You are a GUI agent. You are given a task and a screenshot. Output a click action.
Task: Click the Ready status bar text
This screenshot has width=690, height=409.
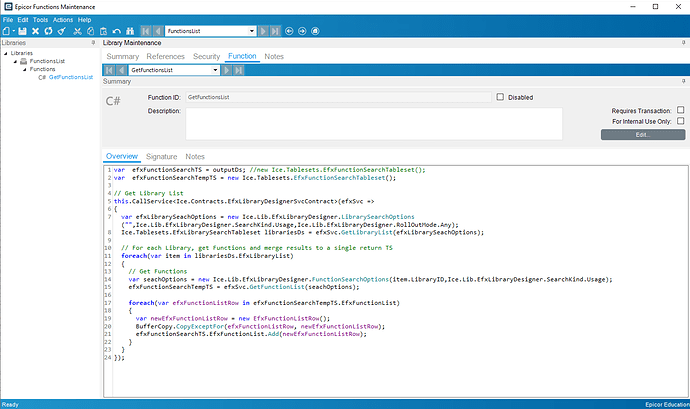[10, 405]
